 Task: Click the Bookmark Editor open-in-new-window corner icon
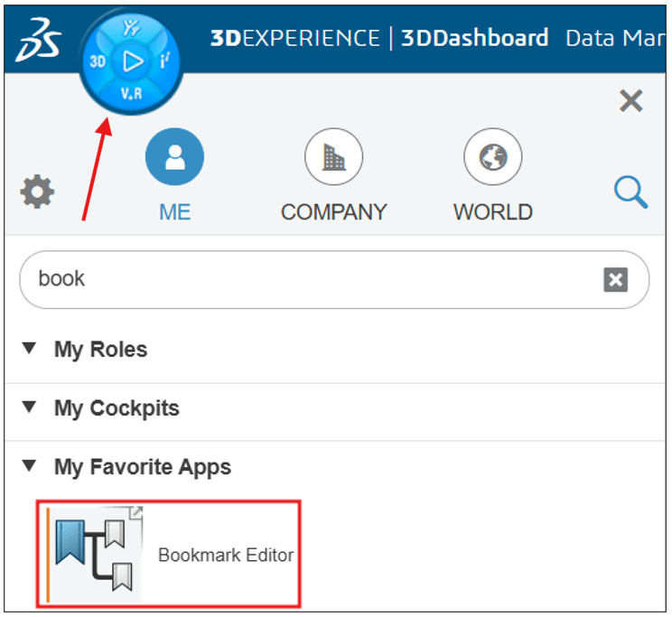point(136,512)
